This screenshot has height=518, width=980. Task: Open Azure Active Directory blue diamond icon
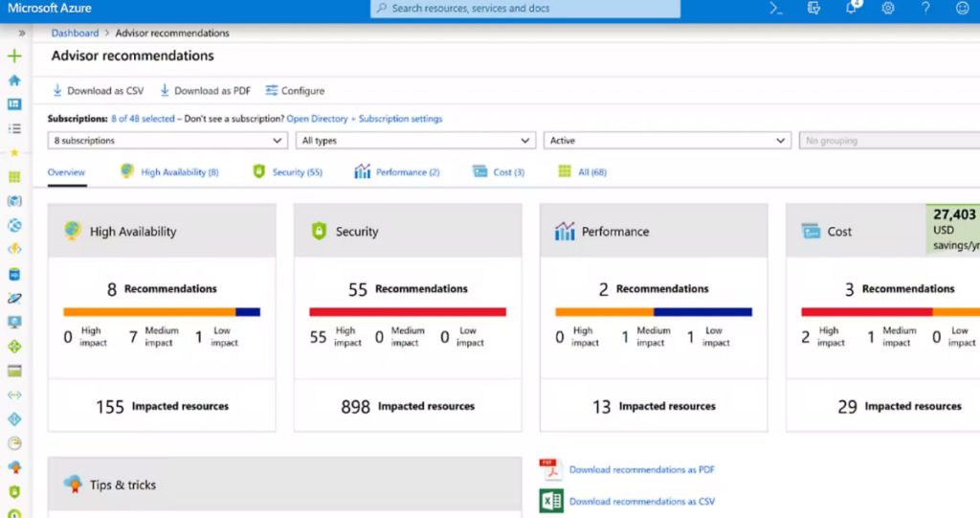14,419
